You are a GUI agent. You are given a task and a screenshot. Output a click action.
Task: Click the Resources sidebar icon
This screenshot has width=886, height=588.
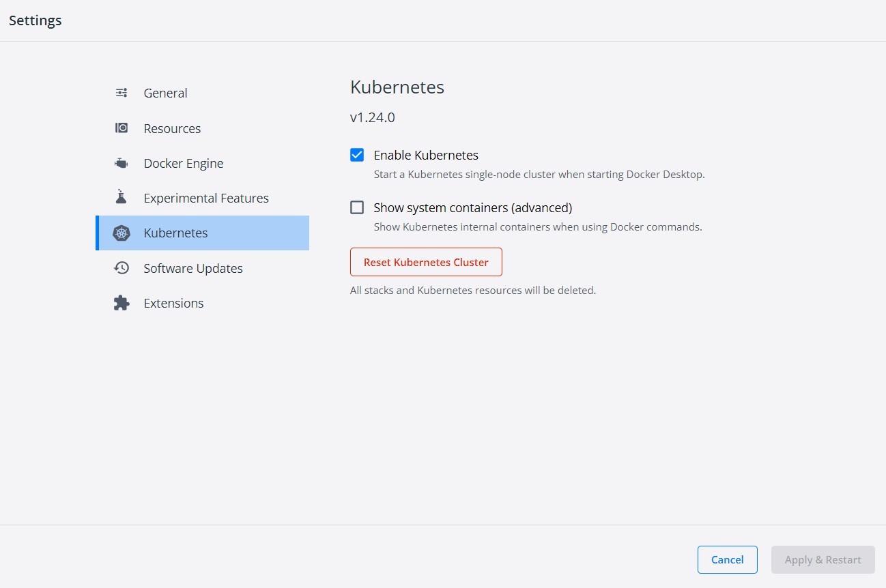(x=122, y=128)
